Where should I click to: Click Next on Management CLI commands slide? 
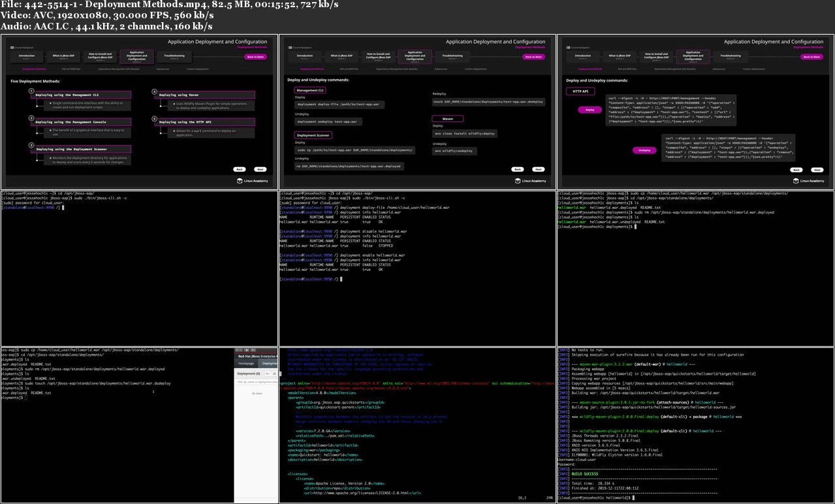click(x=539, y=169)
